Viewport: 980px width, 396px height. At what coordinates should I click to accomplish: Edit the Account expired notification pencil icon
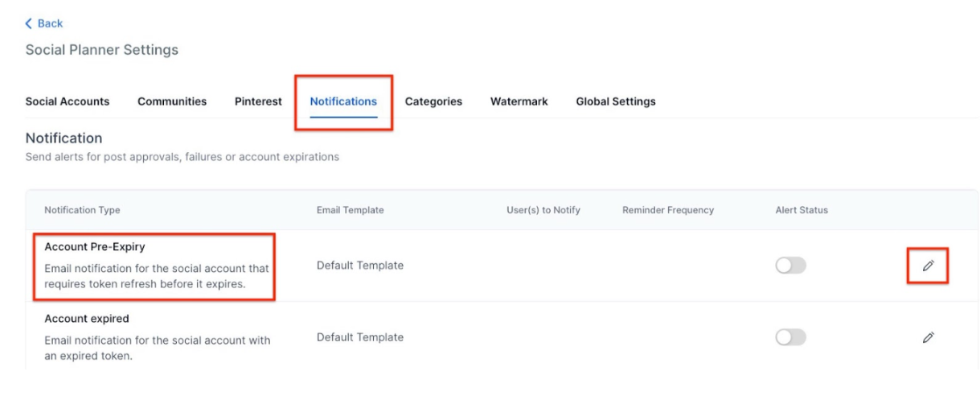tap(929, 337)
